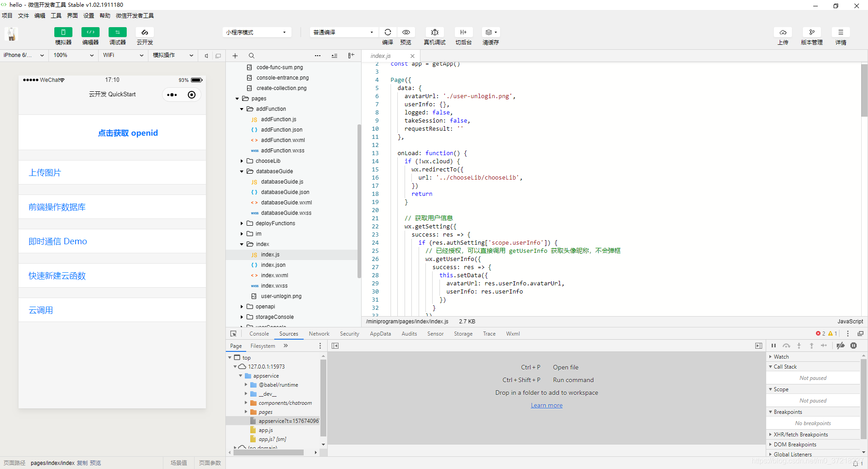Screen dimensions: 868x469
Task: Toggle the 调试器 debugger panel button
Action: tap(118, 32)
